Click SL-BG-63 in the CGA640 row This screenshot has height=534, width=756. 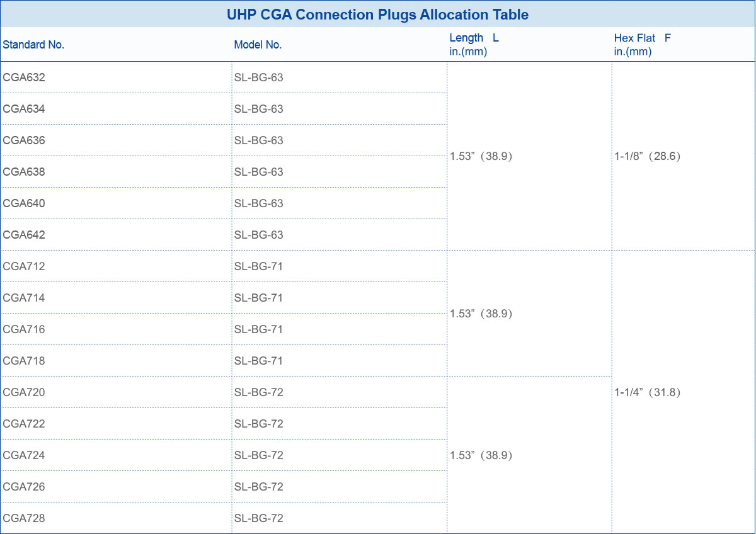pyautogui.click(x=259, y=203)
